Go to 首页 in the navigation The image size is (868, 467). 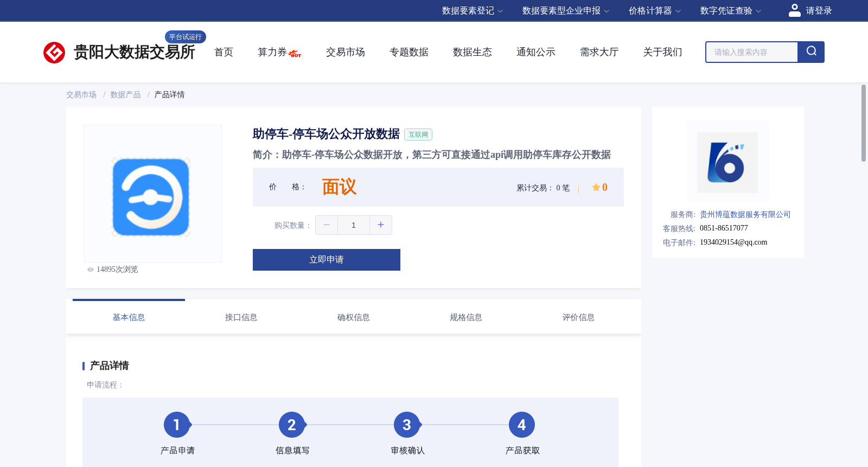pyautogui.click(x=224, y=52)
